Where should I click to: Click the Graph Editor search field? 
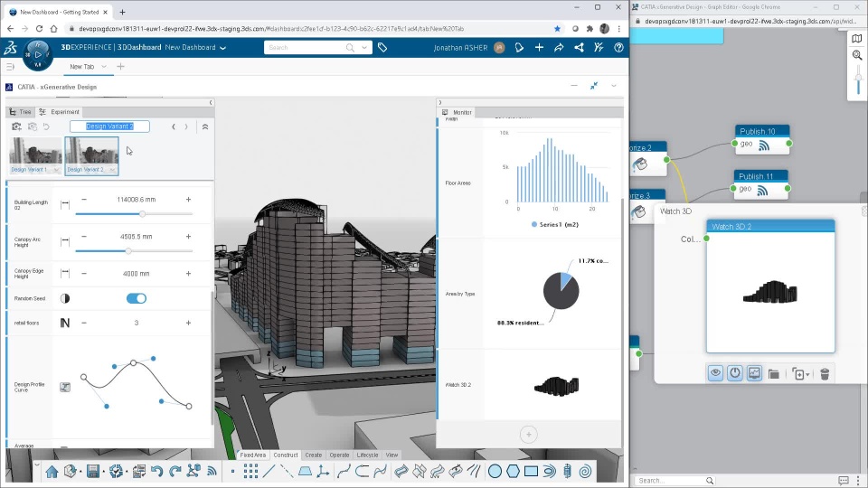click(x=675, y=480)
